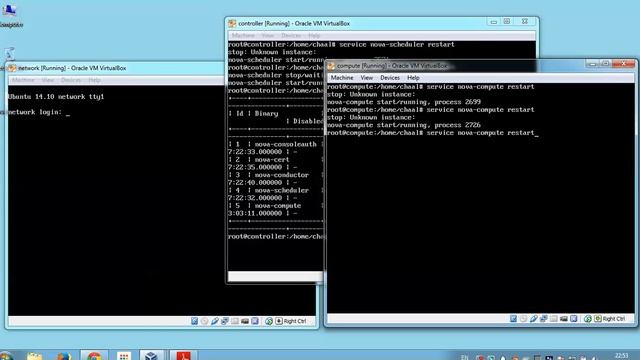The height and width of the screenshot is (360, 640).
Task: Click 'Ubuntu 14.10 network tty1' text
Action: coord(56,97)
